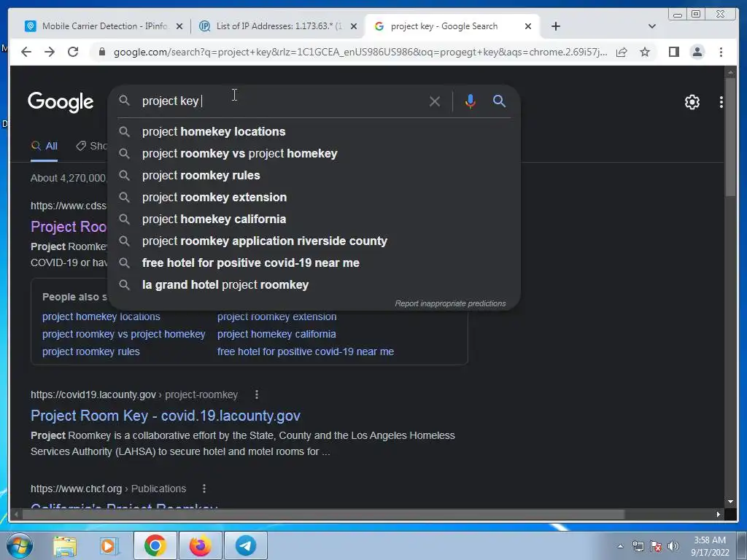Image resolution: width=747 pixels, height=560 pixels.
Task: Focus the Google search box text
Action: [x=281, y=101]
